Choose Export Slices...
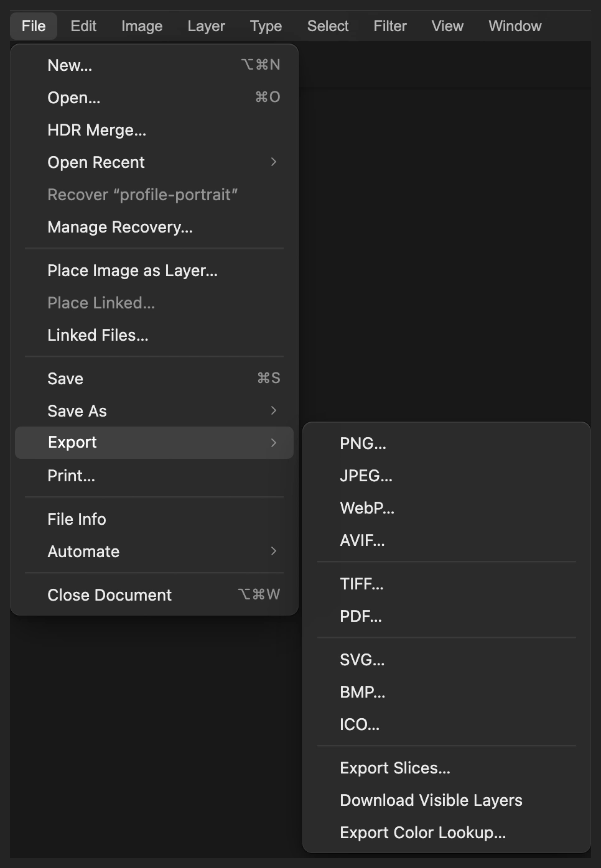 click(447, 768)
